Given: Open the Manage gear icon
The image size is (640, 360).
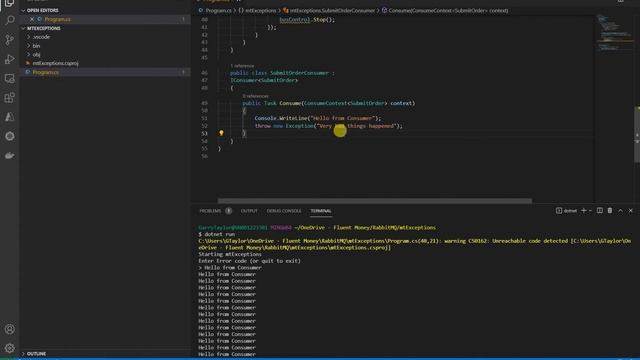Looking at the screenshot, I should [9, 348].
